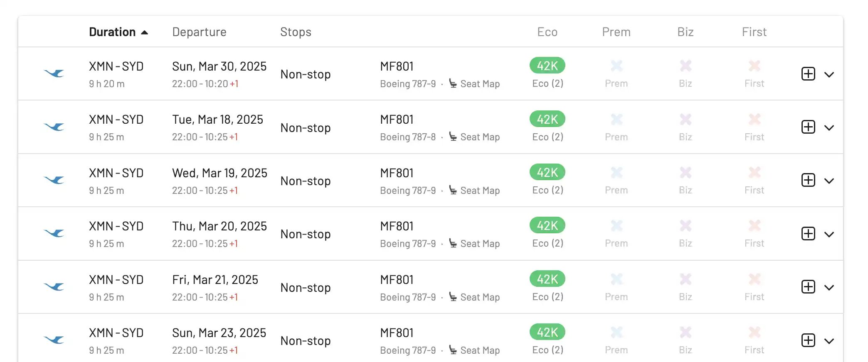This screenshot has width=868, height=362.
Task: Sort by the Stops column header
Action: [296, 32]
